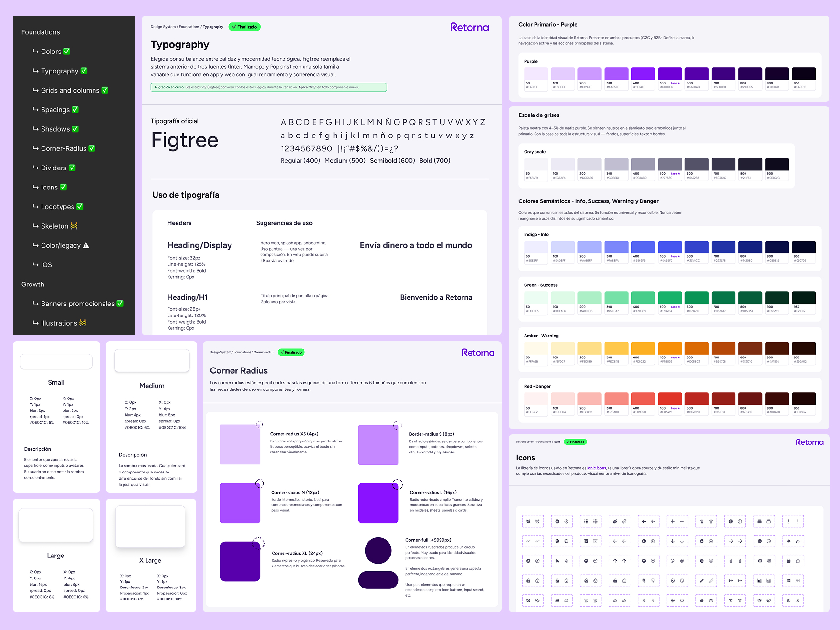Select Corner-Radius in the sidebar list
The height and width of the screenshot is (630, 840).
click(x=63, y=148)
